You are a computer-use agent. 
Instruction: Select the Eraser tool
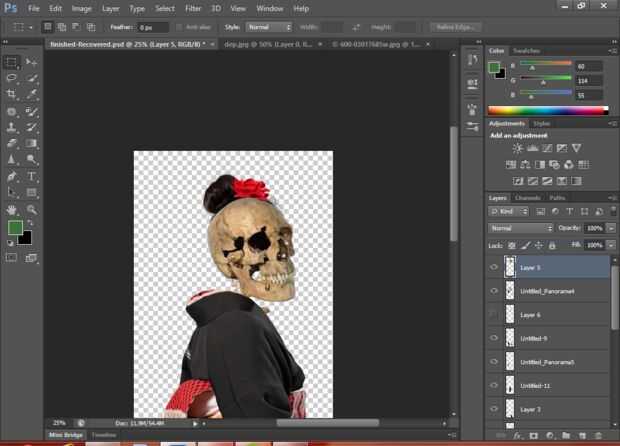[11, 143]
